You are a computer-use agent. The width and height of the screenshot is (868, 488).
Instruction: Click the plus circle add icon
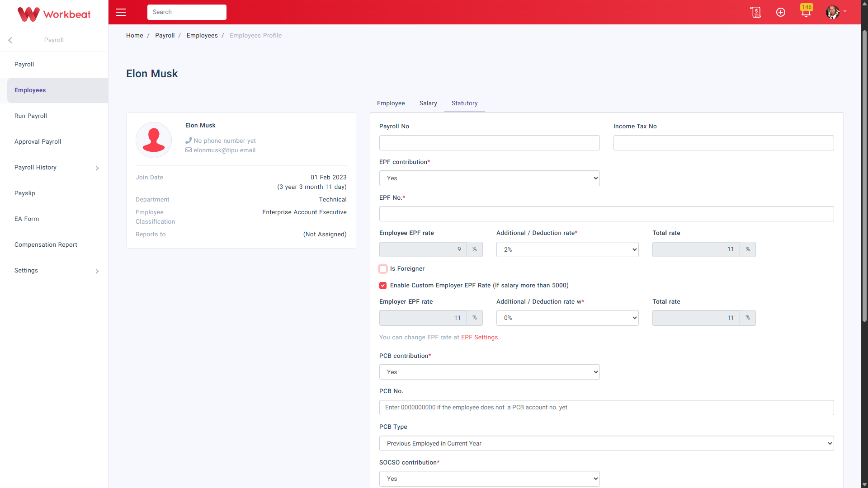click(x=781, y=12)
